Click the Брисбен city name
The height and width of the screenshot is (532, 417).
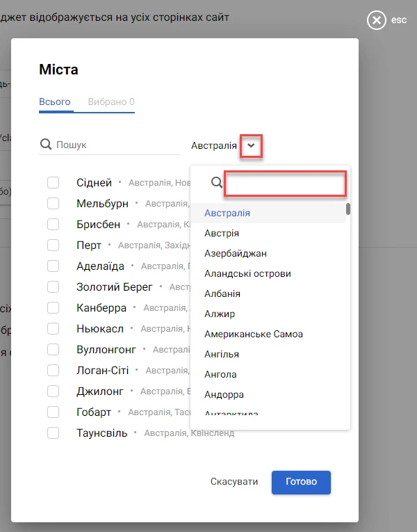coord(98,224)
